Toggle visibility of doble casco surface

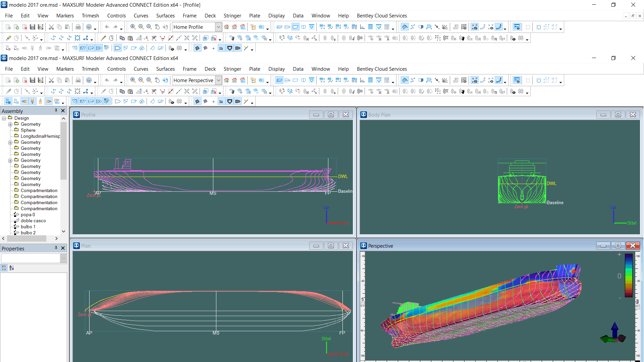pos(13,221)
